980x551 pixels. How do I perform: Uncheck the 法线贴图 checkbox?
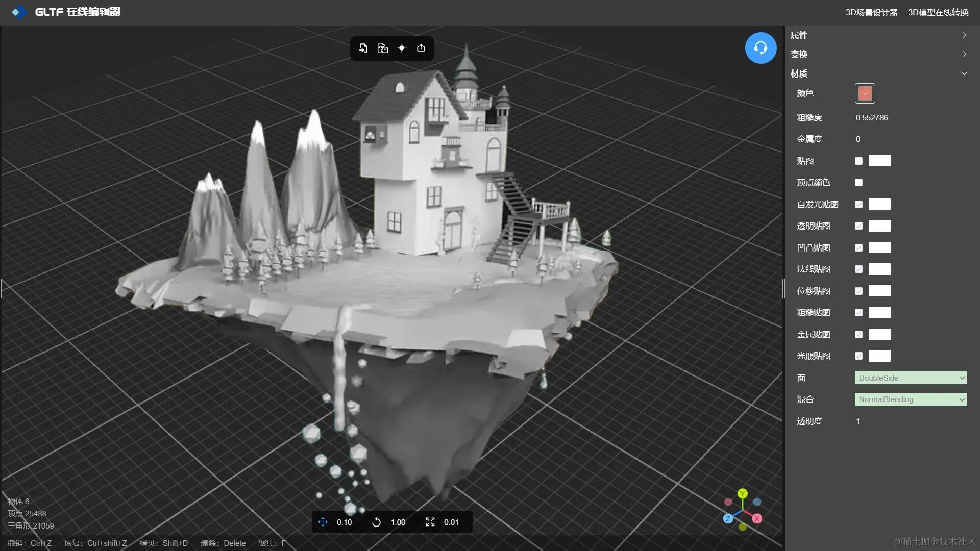859,269
